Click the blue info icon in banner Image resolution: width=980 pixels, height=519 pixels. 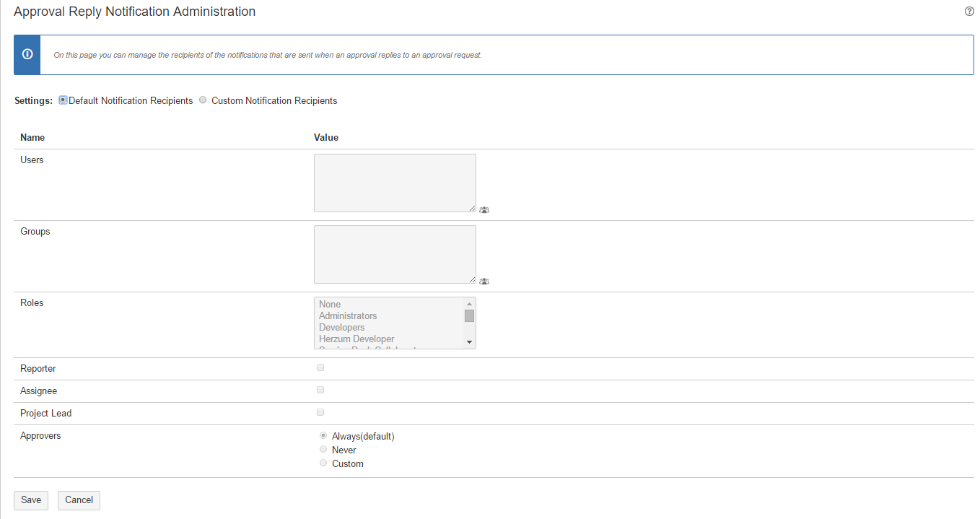[27, 54]
